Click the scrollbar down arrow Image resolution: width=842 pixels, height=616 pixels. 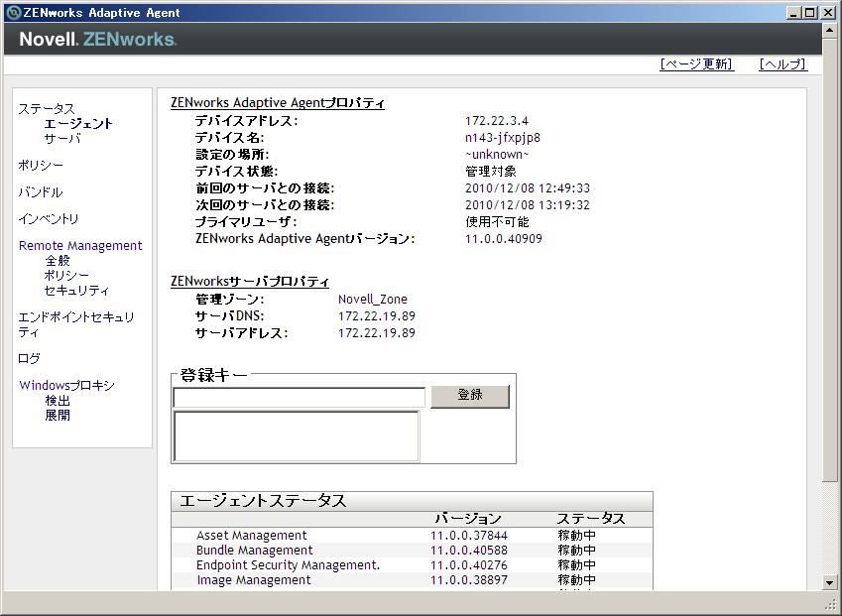point(830,582)
